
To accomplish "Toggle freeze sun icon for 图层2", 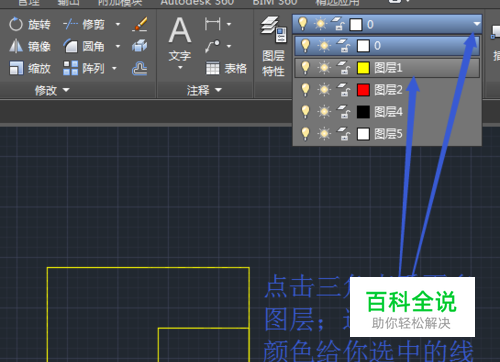I will tap(324, 90).
